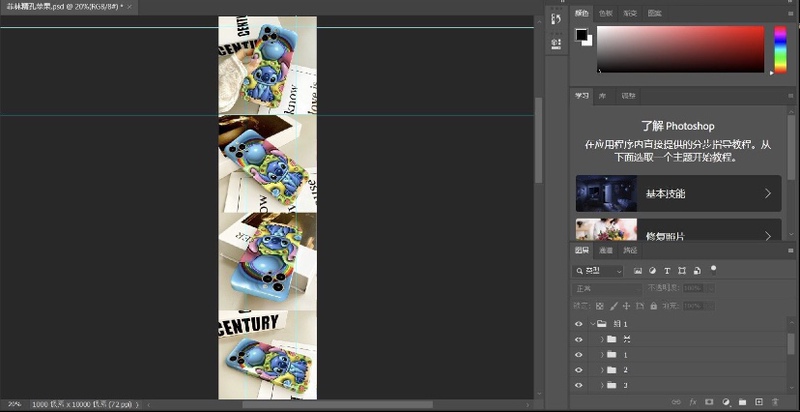Viewport: 800px width, 412px height.
Task: Click the canvas horizontal scrollbar
Action: tap(337, 404)
